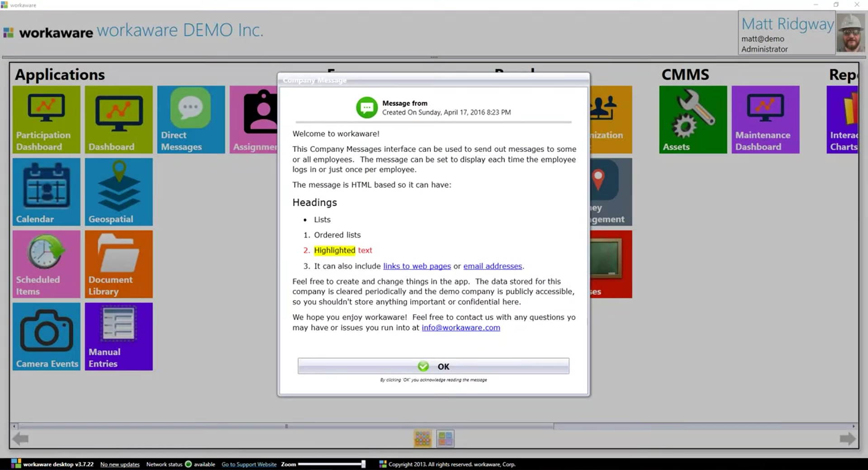Viewport: 868px width, 470px height.
Task: Open the Geospatial tile
Action: (119, 192)
